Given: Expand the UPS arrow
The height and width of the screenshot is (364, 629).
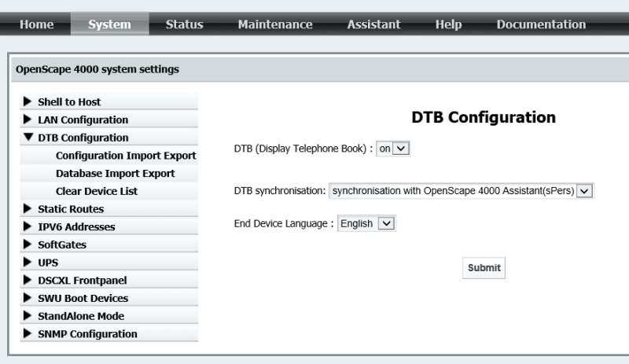Looking at the screenshot, I should pos(28,262).
